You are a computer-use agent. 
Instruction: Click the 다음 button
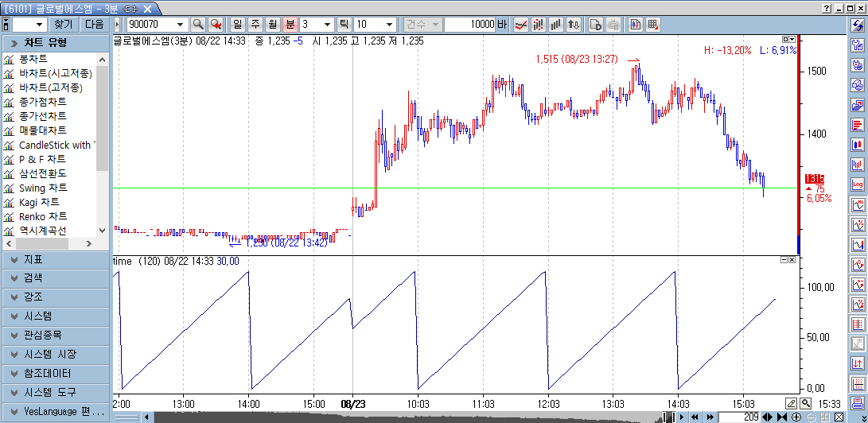coord(94,25)
